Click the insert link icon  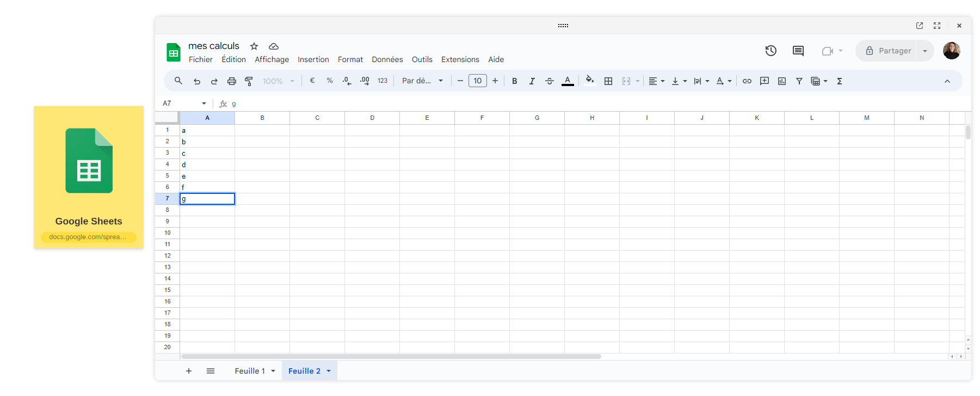(747, 81)
